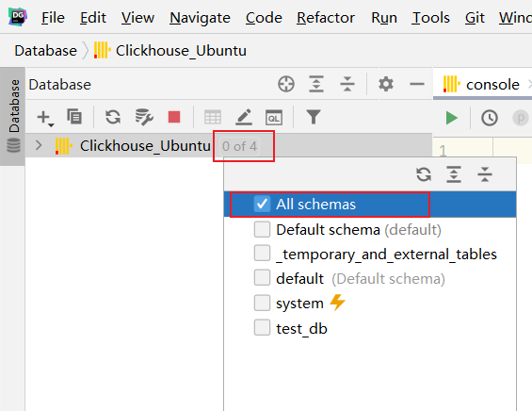Click the Clickhouse_Ubuntu breadcrumb

coord(170,51)
